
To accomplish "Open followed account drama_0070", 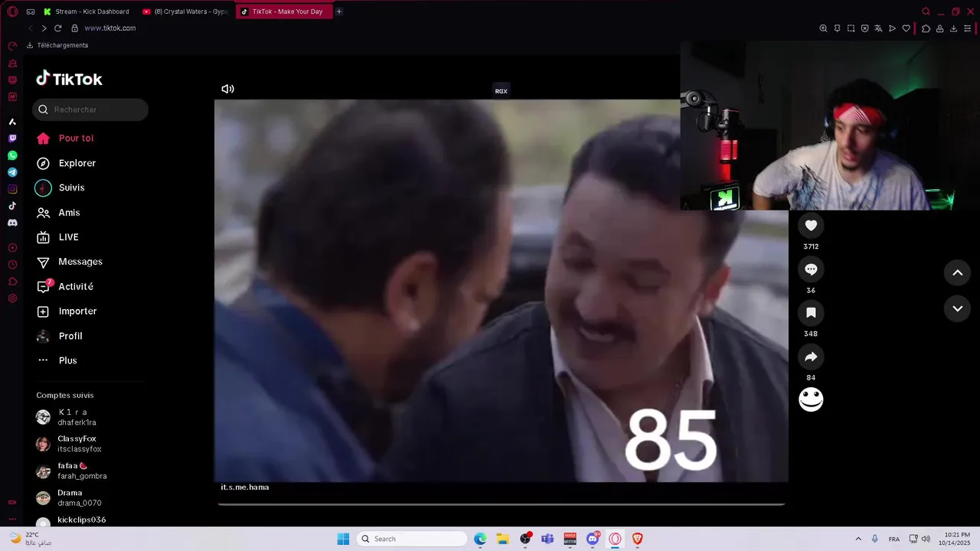I will (79, 498).
